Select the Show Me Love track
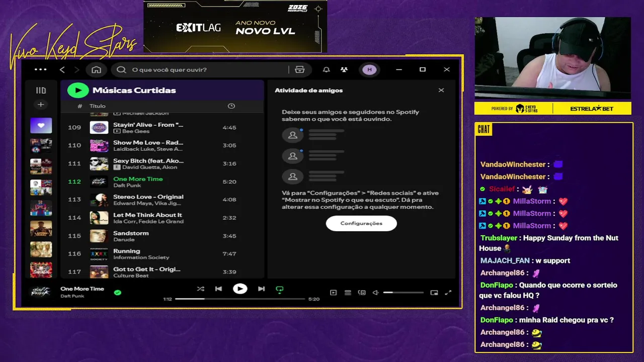The image size is (644, 362). 162,145
